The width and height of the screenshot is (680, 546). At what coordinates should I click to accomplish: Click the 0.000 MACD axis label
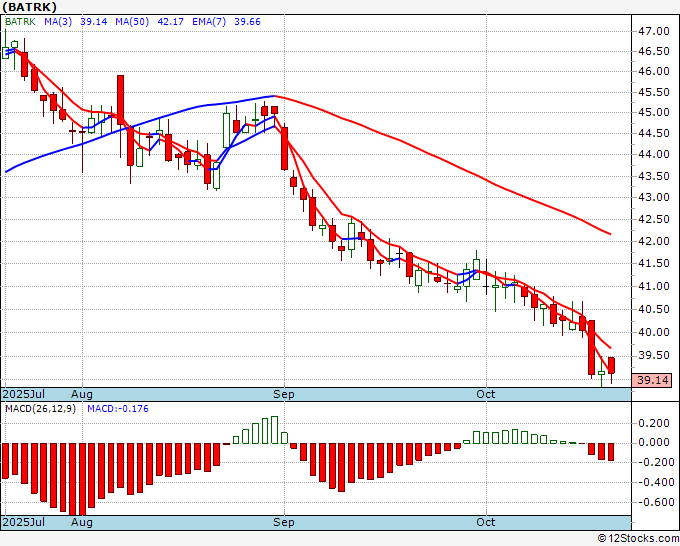(x=653, y=442)
